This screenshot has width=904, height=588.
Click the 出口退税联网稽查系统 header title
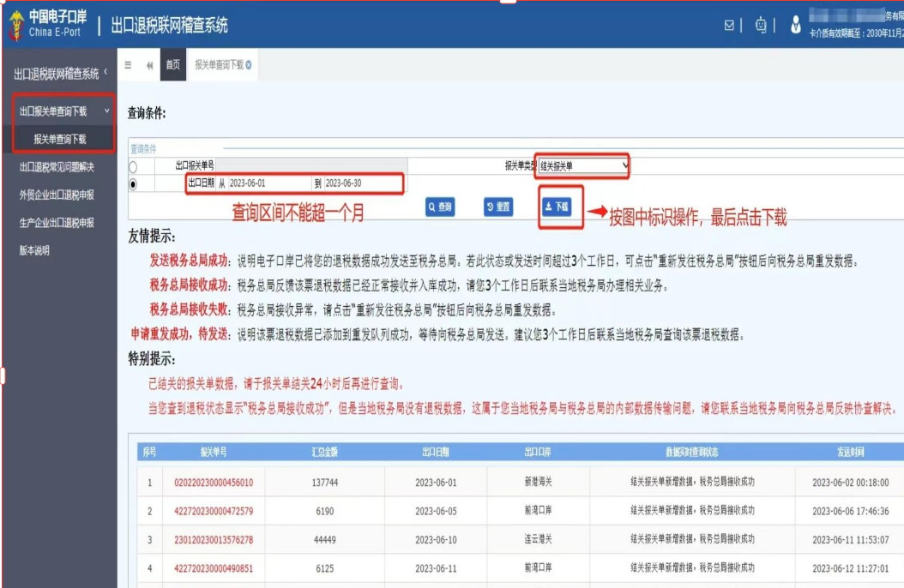tap(169, 26)
